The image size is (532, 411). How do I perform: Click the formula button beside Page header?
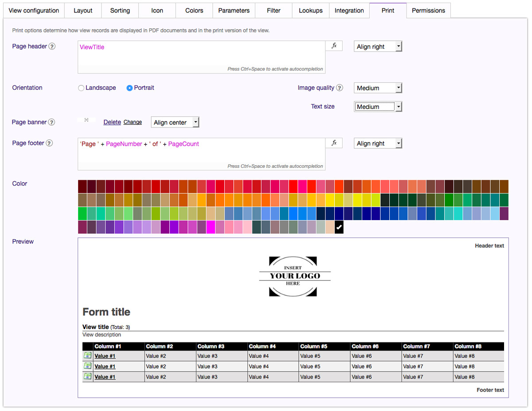pos(334,46)
